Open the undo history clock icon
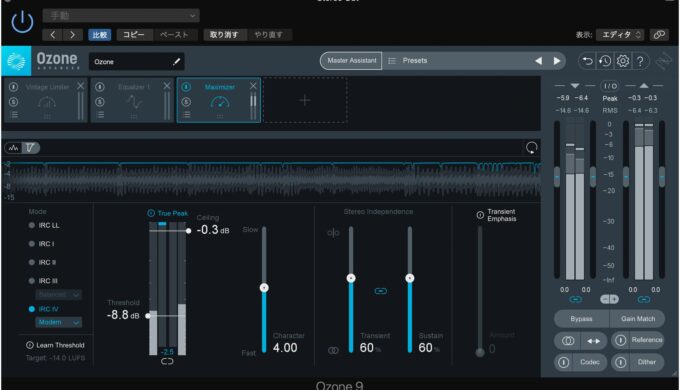 605,61
